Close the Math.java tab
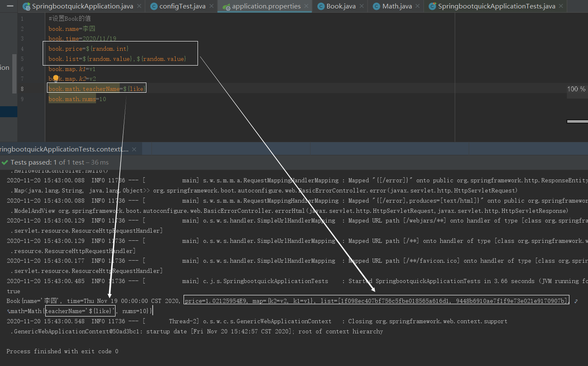588x366 pixels. click(418, 6)
